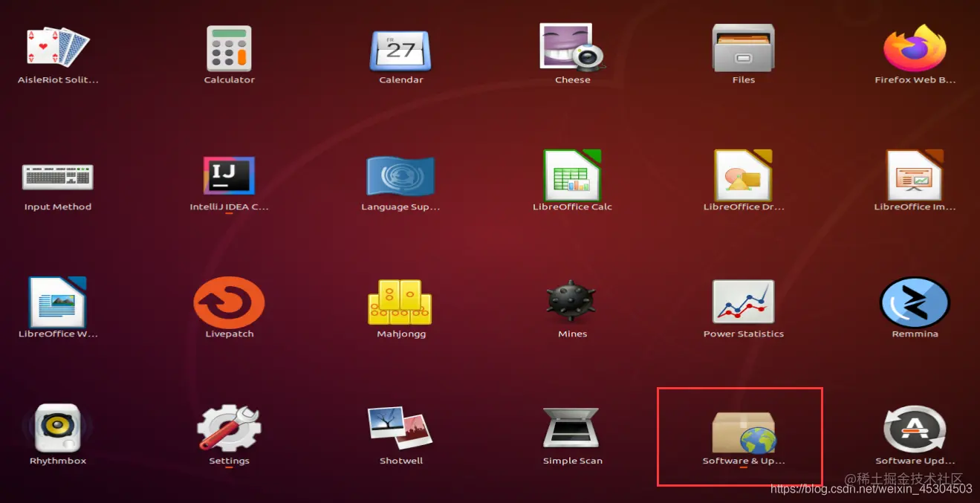Click the 'Rhythmbox' label text
Screen dimensions: 980x503
click(58, 461)
